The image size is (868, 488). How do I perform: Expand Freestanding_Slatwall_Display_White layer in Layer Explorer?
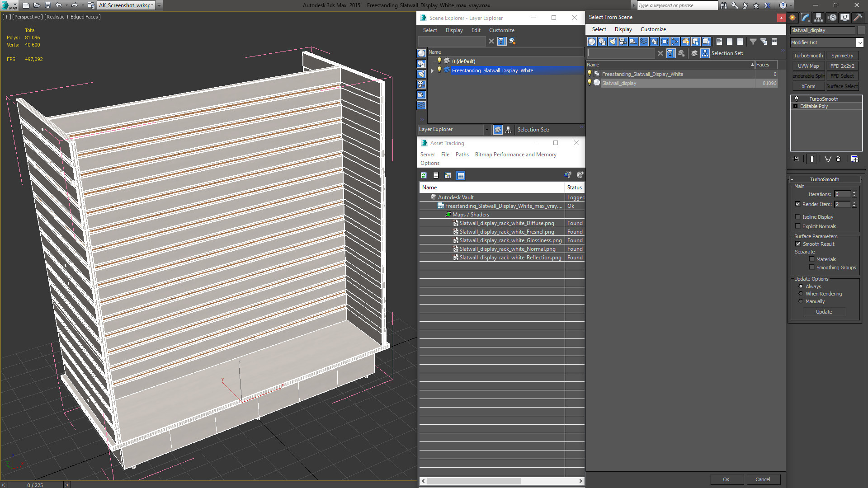(432, 70)
